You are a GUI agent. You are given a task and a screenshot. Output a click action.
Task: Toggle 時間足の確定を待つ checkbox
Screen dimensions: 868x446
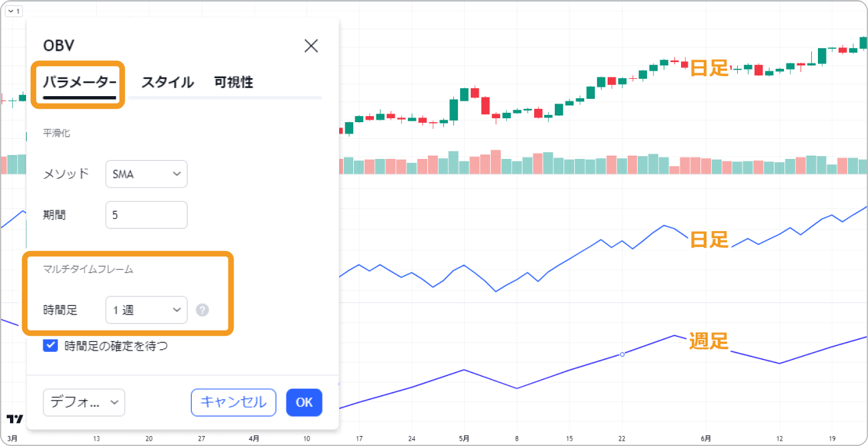(x=50, y=345)
